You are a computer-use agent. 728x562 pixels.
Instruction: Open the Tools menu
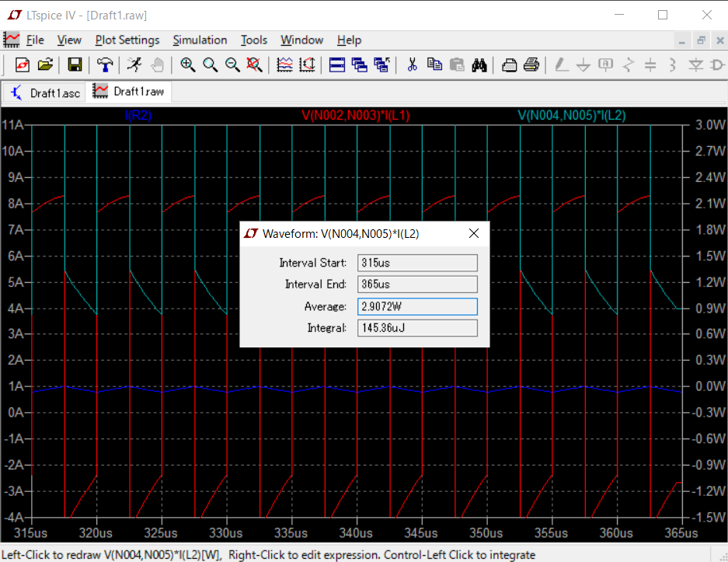[x=254, y=40]
